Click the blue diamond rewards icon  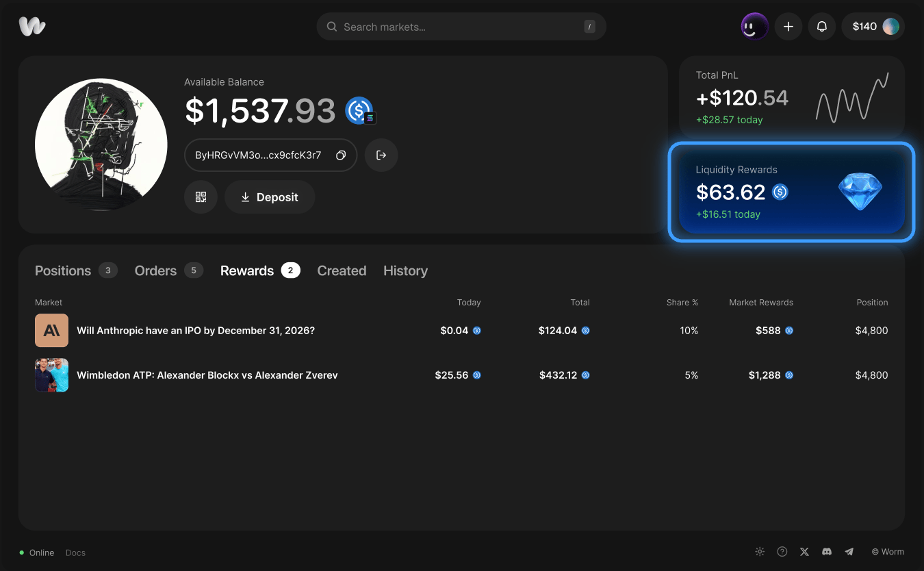click(x=860, y=192)
